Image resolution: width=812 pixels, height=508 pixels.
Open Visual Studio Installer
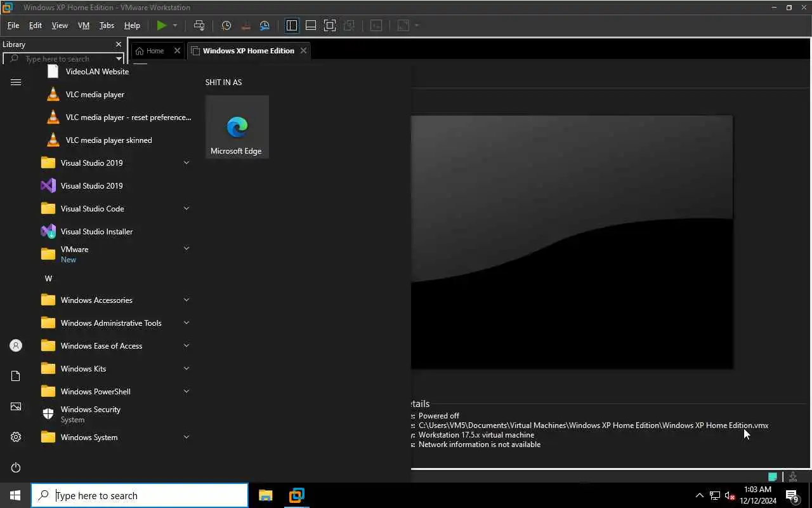(114, 231)
